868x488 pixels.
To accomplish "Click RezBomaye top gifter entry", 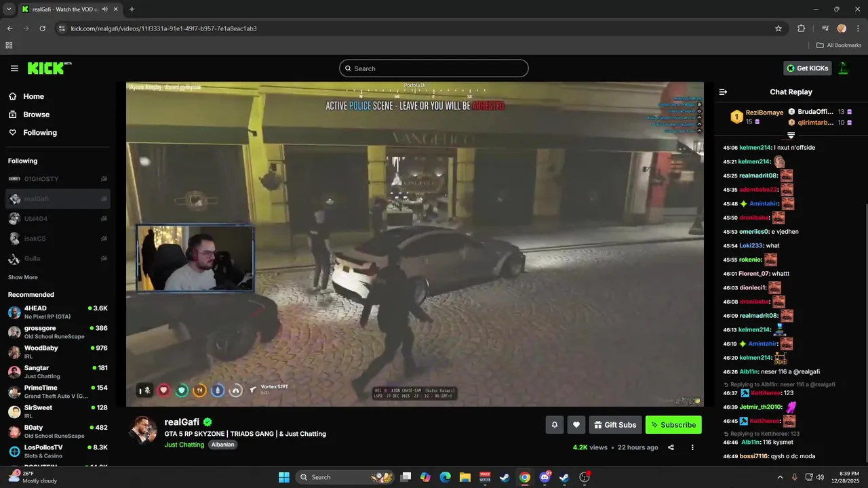I will tap(756, 117).
